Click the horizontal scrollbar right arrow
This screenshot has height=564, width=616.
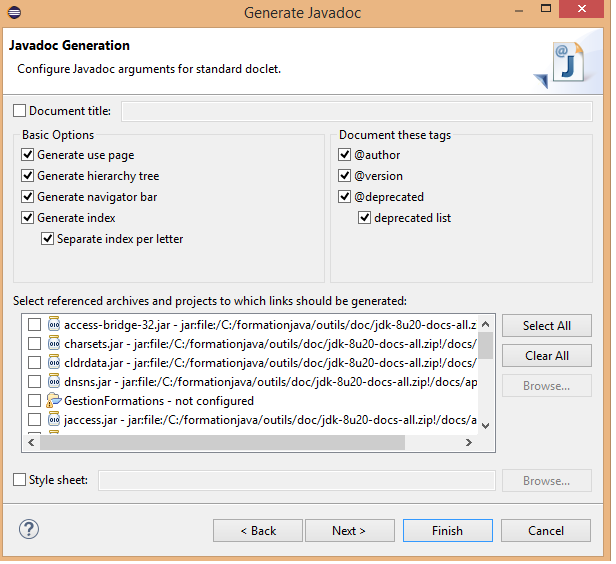(x=471, y=443)
